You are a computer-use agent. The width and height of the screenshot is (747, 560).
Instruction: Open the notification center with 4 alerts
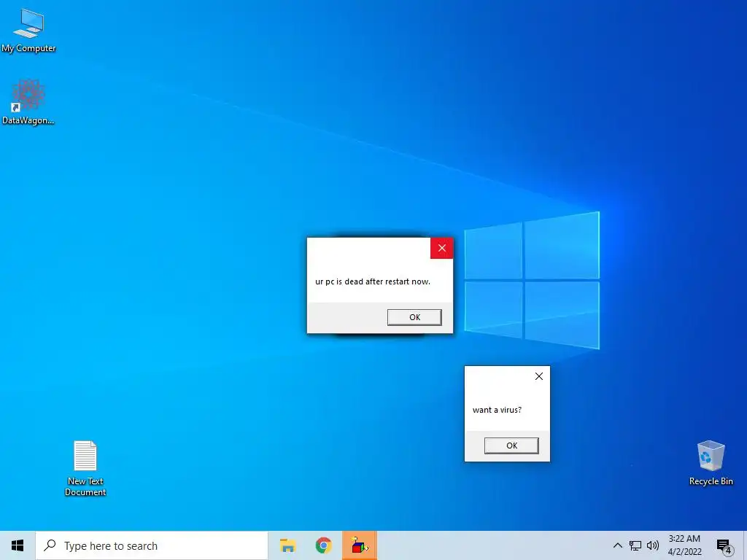tap(724, 546)
